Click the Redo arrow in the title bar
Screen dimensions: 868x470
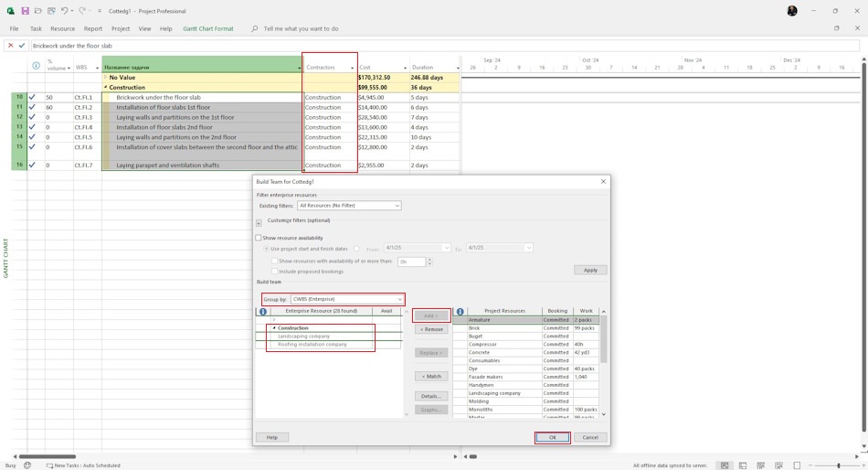pyautogui.click(x=82, y=11)
